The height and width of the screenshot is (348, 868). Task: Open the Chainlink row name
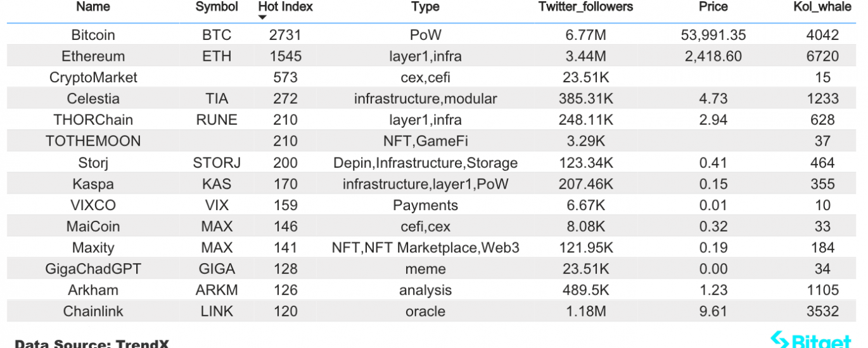(x=93, y=311)
